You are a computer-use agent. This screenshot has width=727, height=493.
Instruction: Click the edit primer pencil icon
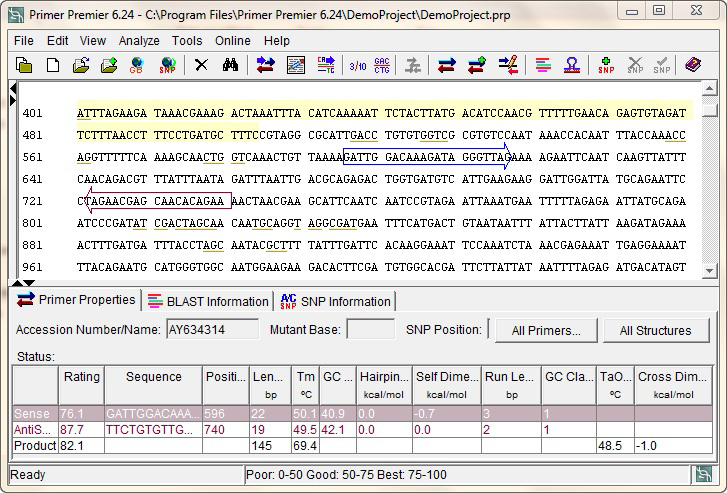pyautogui.click(x=508, y=65)
